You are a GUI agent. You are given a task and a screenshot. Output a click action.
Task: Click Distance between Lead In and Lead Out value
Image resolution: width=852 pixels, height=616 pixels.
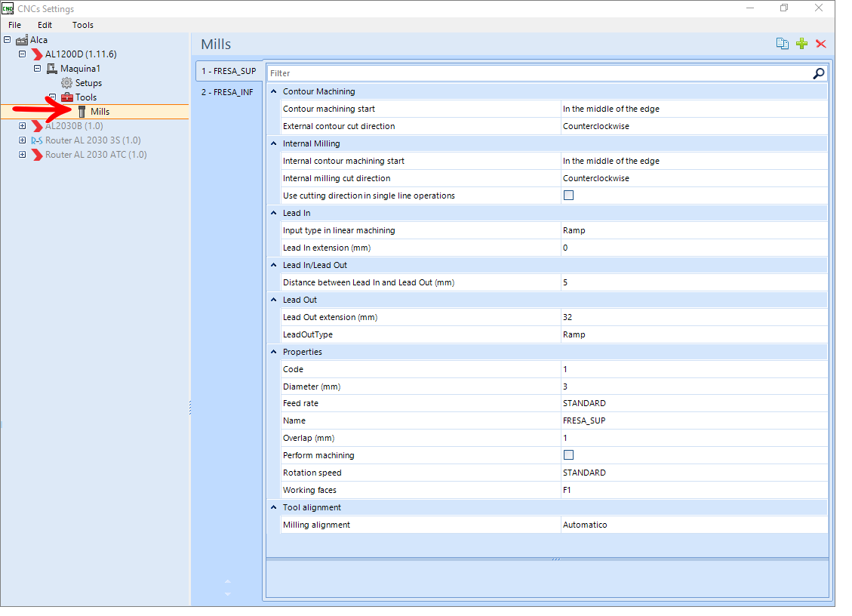(694, 283)
